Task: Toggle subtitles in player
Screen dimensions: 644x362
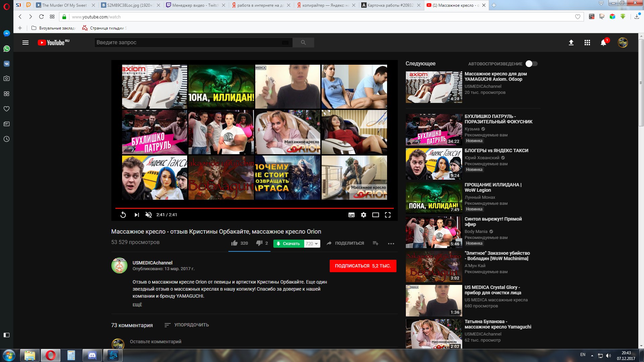Action: click(352, 215)
